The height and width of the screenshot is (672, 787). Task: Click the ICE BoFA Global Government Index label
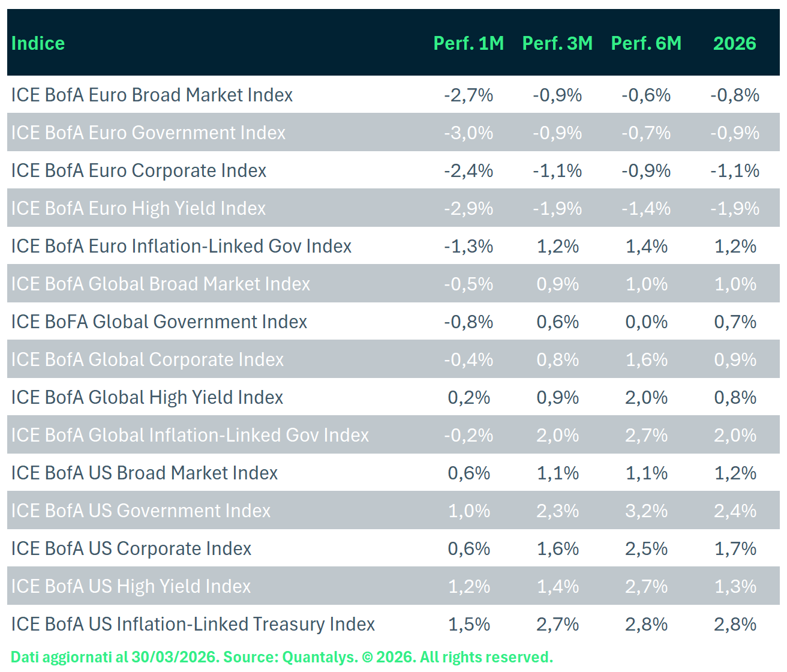[159, 322]
